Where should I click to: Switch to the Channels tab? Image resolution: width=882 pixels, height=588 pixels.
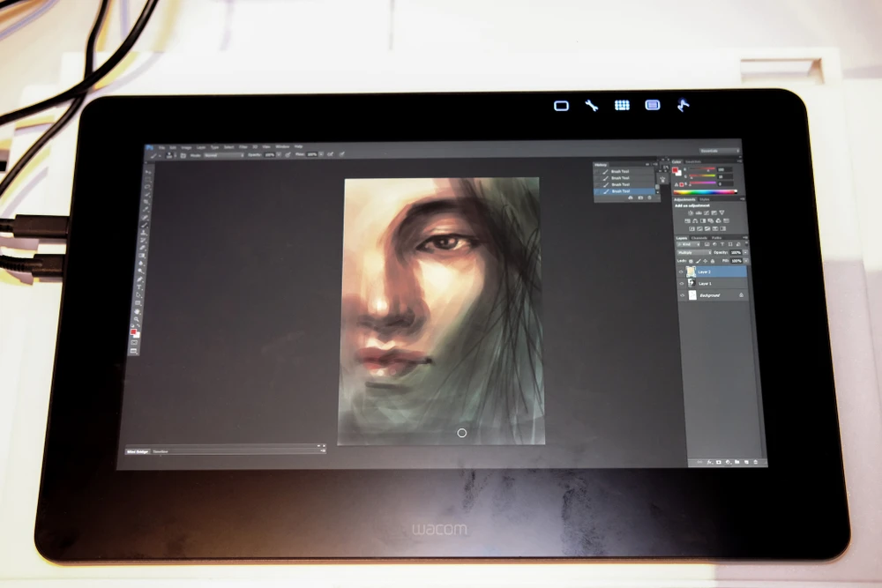click(x=699, y=238)
